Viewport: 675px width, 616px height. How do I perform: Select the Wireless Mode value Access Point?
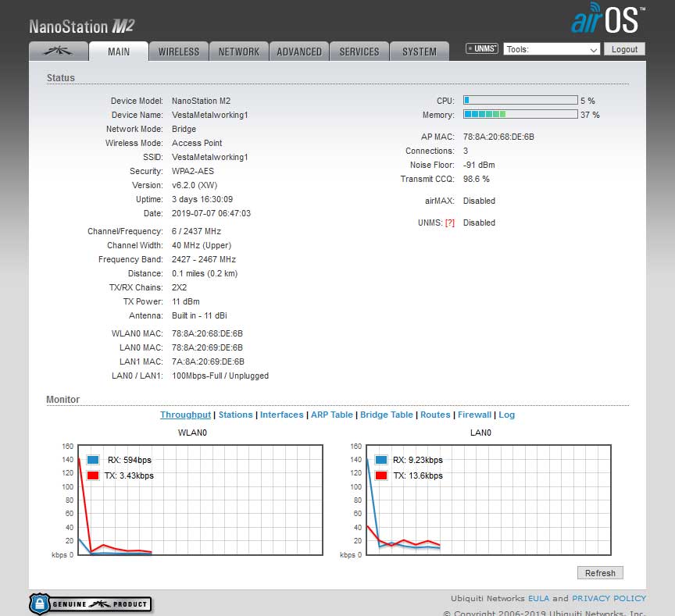tap(197, 143)
